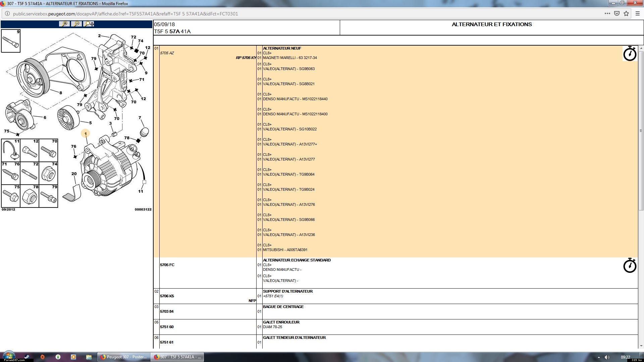Bookmark this page with star icon
This screenshot has height=362, width=644.
[626, 14]
